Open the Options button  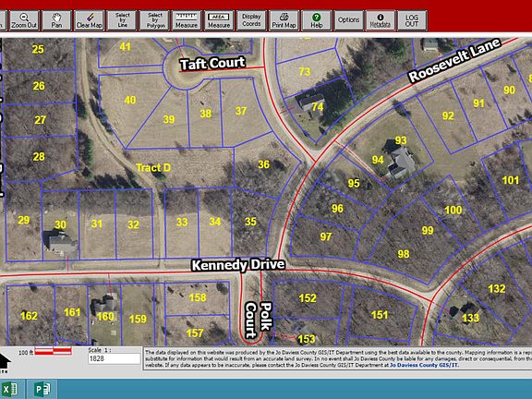coord(348,20)
